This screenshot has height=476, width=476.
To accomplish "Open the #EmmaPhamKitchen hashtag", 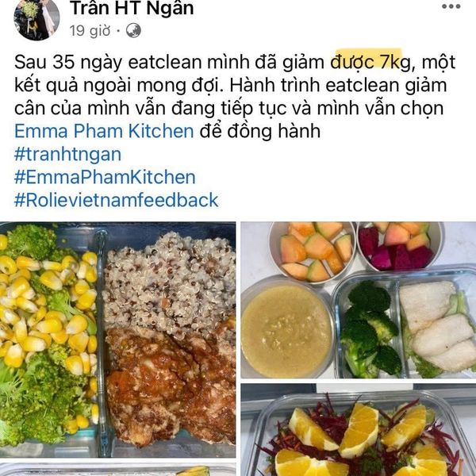I will pos(105,177).
